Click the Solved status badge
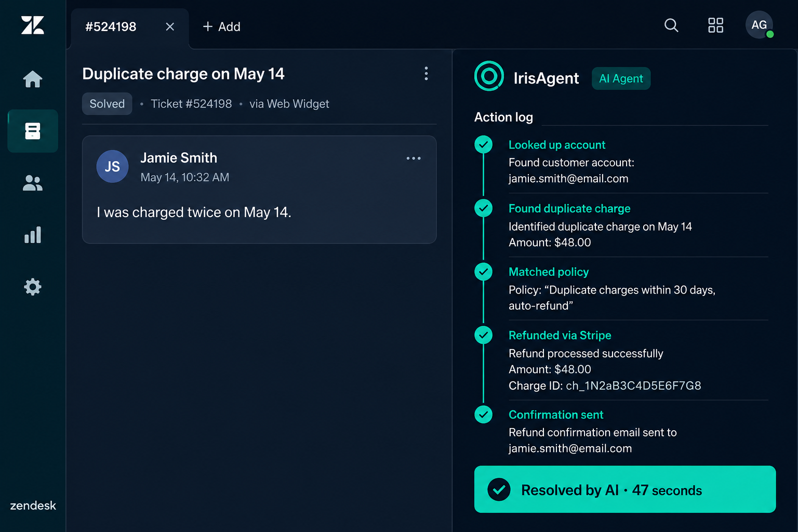The image size is (798, 532). tap(107, 104)
